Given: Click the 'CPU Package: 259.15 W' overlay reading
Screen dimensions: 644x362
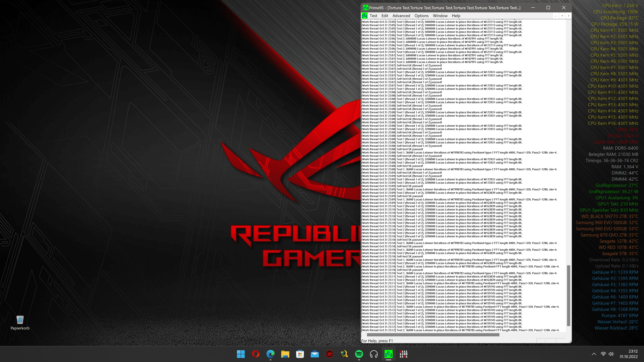Looking at the screenshot, I should click(614, 24).
